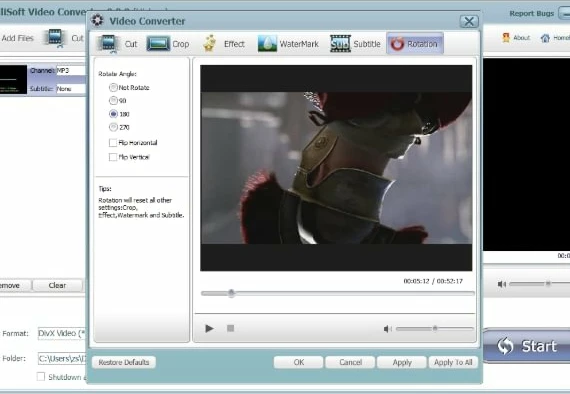This screenshot has width=570, height=394.
Task: Click the WaterMark droplet icon
Action: click(x=267, y=44)
